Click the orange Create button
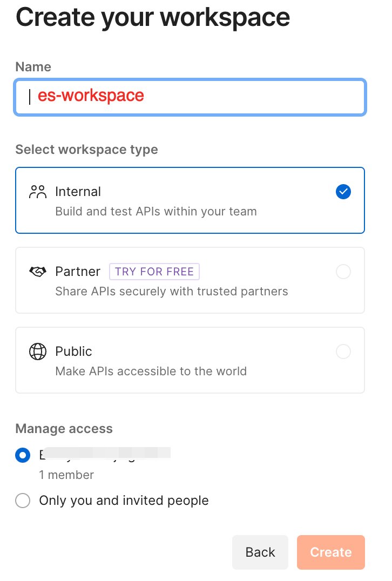 [330, 552]
